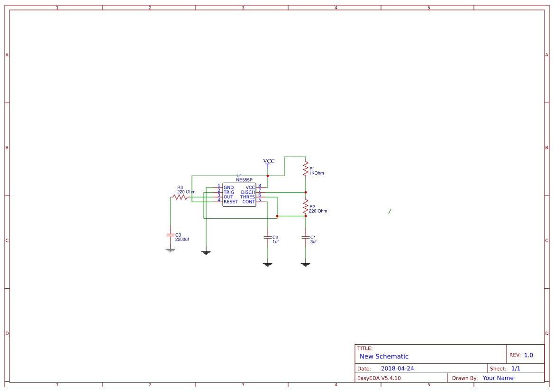Click the C3 designator text
This screenshot has height=392, width=554.
[178, 235]
